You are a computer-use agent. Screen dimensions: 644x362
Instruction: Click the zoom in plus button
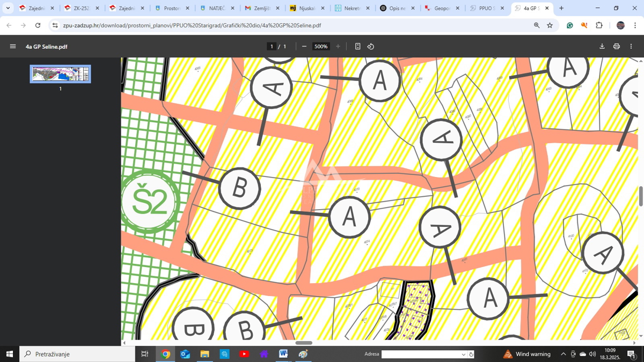[338, 47]
